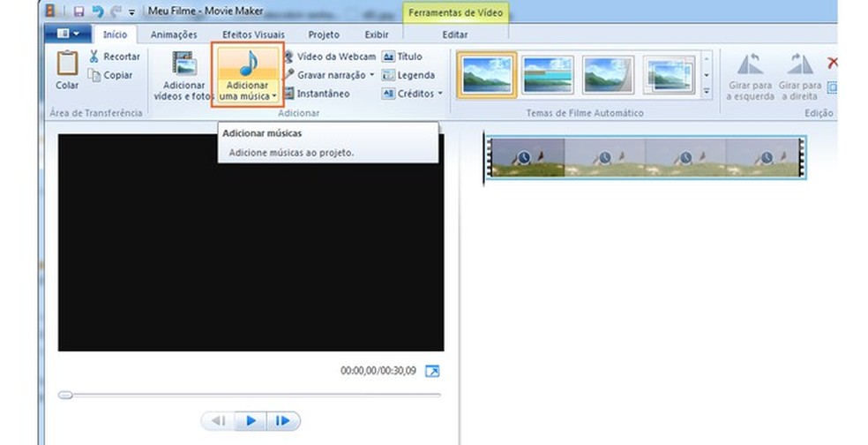This screenshot has height=445, width=868.
Task: Click the Colar paste icon
Action: click(67, 64)
